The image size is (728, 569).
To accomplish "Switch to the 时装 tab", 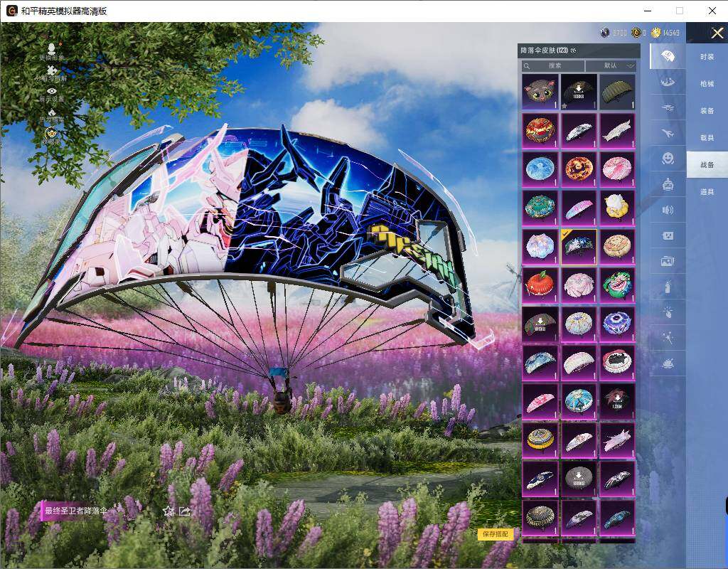I will pyautogui.click(x=707, y=57).
